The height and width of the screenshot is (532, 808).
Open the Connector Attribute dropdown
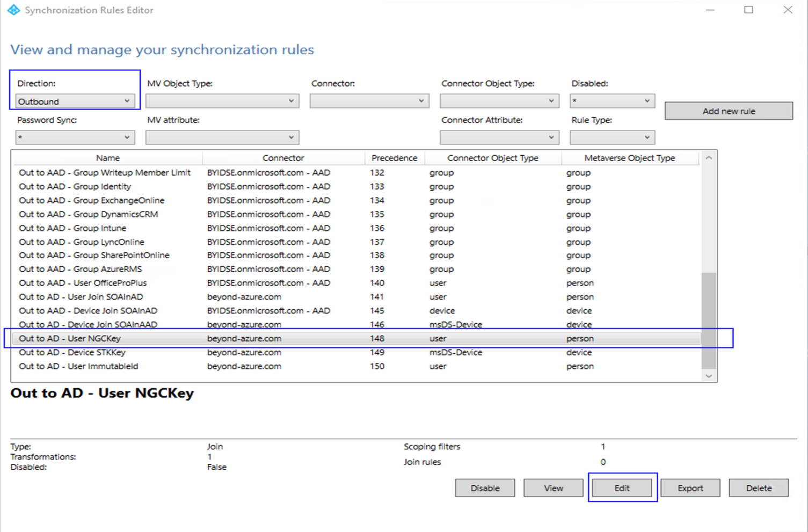(499, 137)
